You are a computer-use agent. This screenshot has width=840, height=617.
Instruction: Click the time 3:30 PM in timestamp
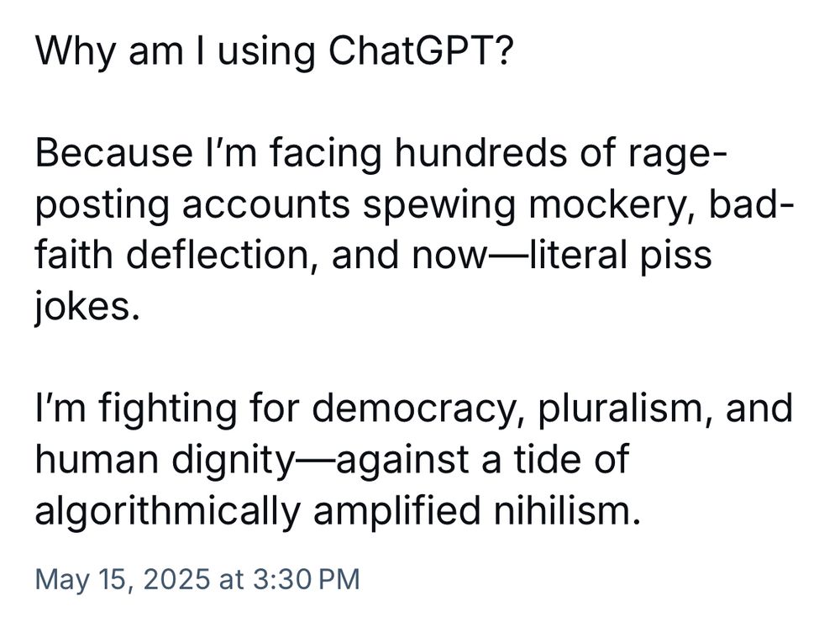(305, 579)
